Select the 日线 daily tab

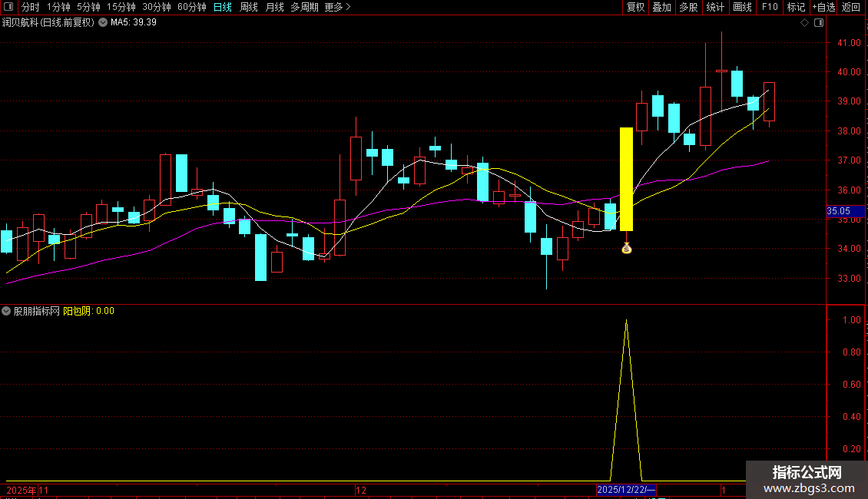(x=223, y=7)
